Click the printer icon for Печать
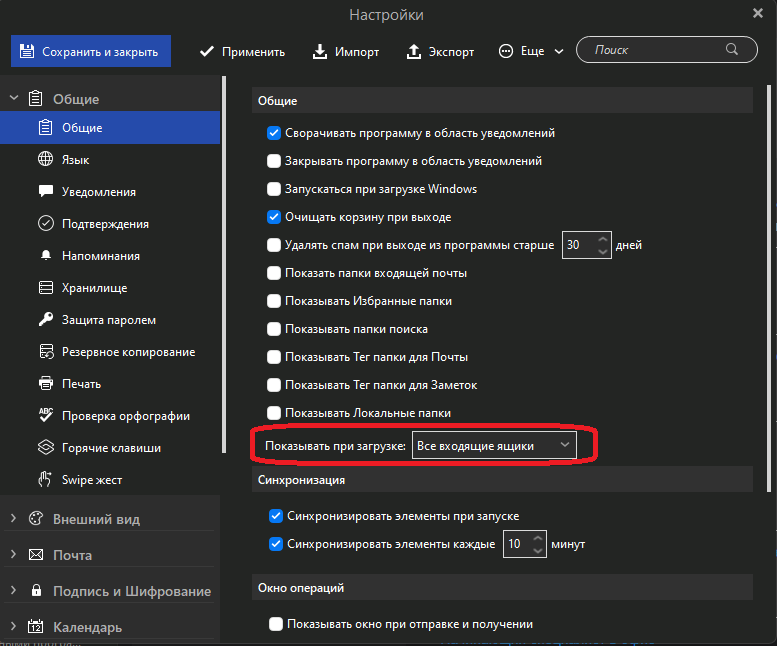 (46, 383)
